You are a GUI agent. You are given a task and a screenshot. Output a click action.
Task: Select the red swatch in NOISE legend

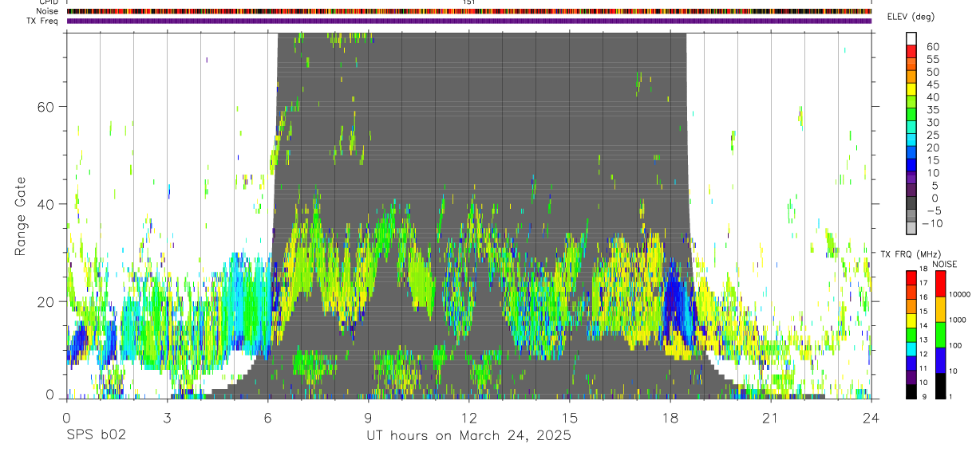coord(941,284)
